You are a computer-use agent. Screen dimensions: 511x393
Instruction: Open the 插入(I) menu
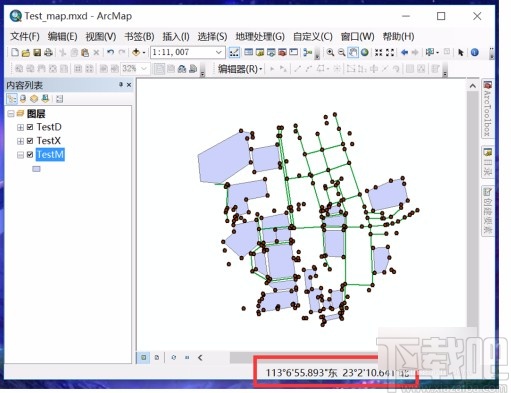[176, 36]
